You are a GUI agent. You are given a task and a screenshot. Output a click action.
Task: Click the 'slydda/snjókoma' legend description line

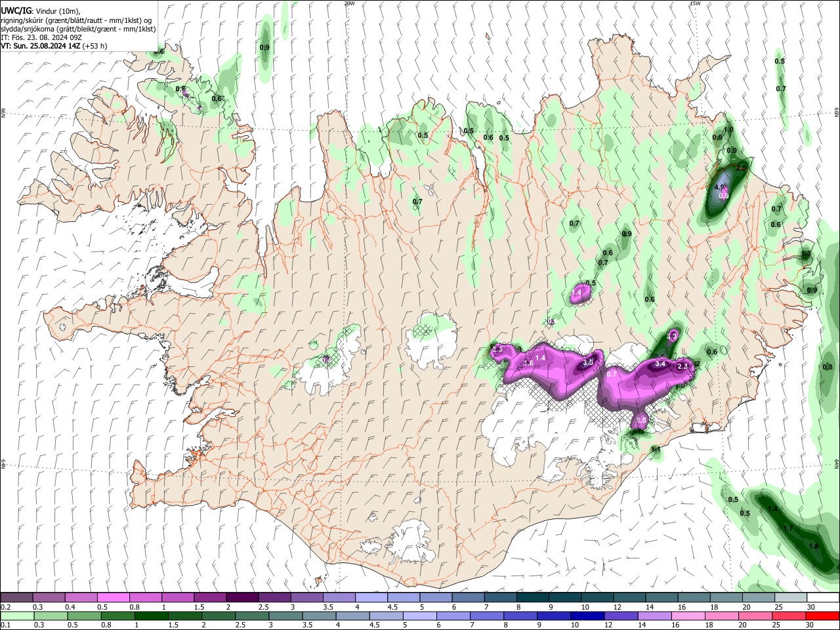click(x=78, y=29)
